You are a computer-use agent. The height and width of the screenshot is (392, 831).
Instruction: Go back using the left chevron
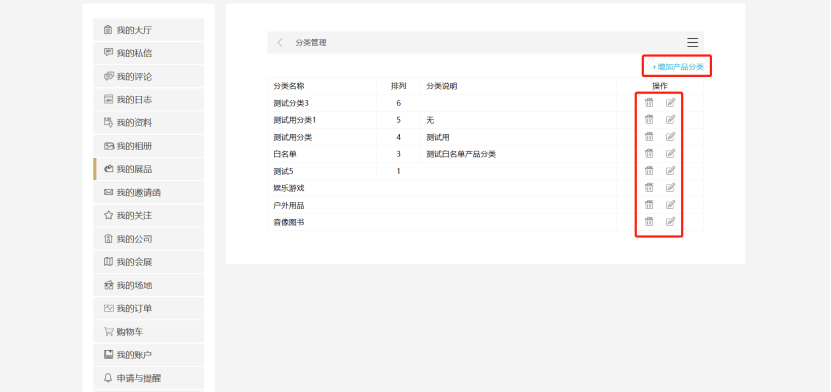click(x=280, y=42)
